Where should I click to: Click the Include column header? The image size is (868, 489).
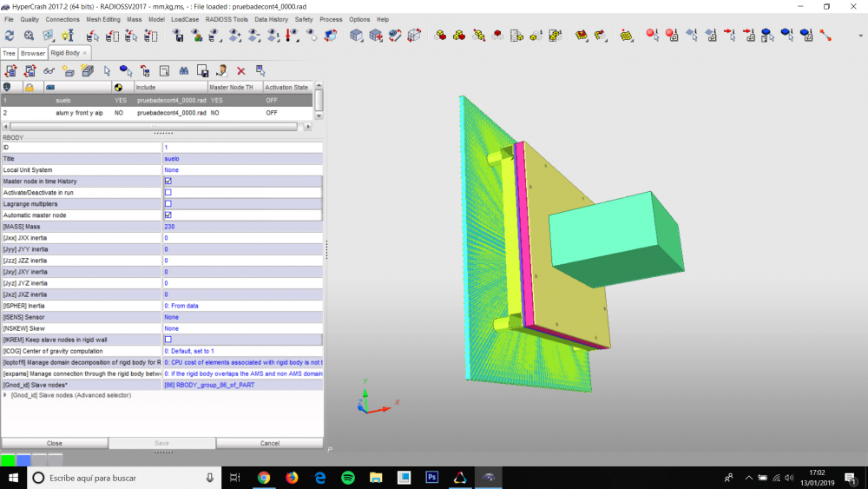[x=170, y=88]
